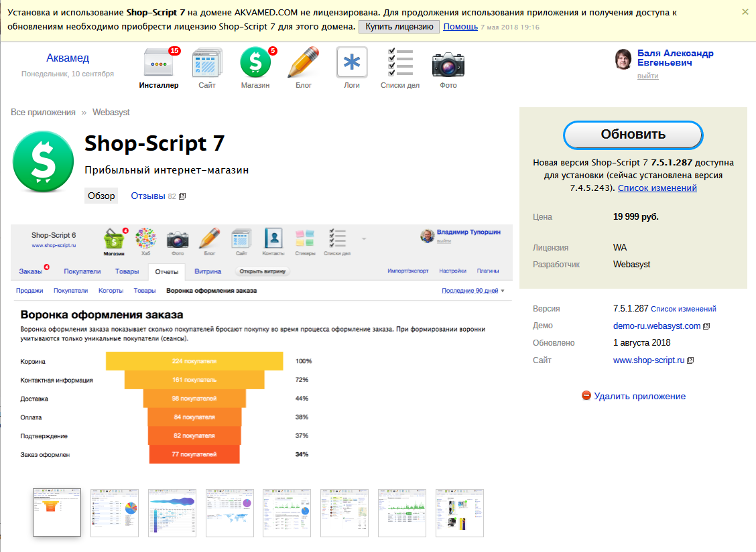Open the Installer app icon
The width and height of the screenshot is (756, 552).
pyautogui.click(x=159, y=64)
